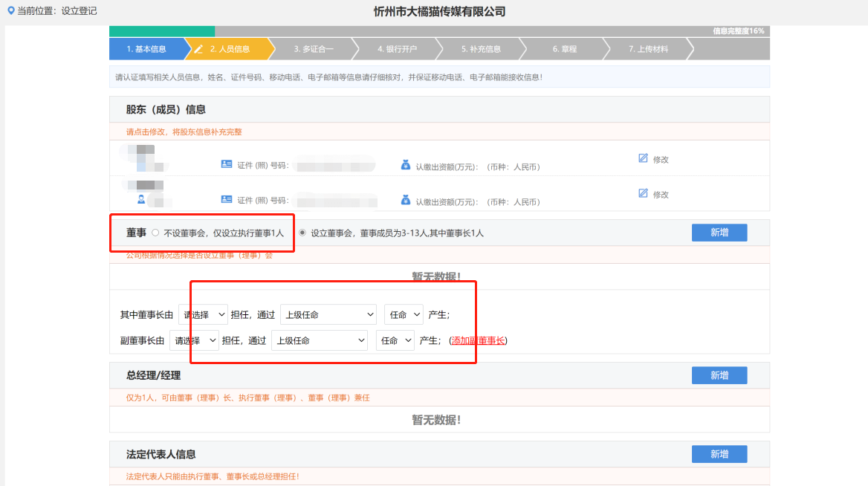The height and width of the screenshot is (486, 868).
Task: Go to step 5. 补充信息
Action: (x=481, y=49)
